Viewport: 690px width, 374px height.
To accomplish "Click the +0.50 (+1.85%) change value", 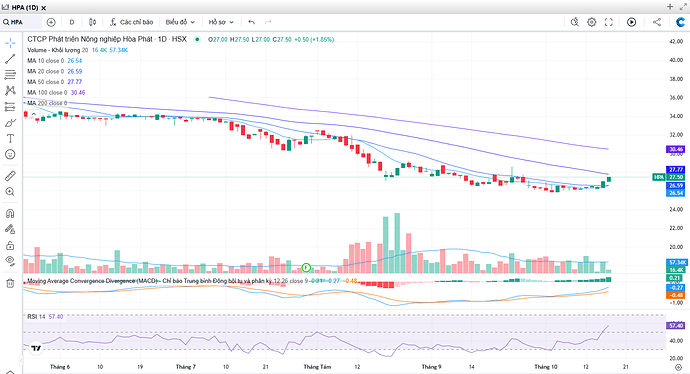I will click(315, 40).
